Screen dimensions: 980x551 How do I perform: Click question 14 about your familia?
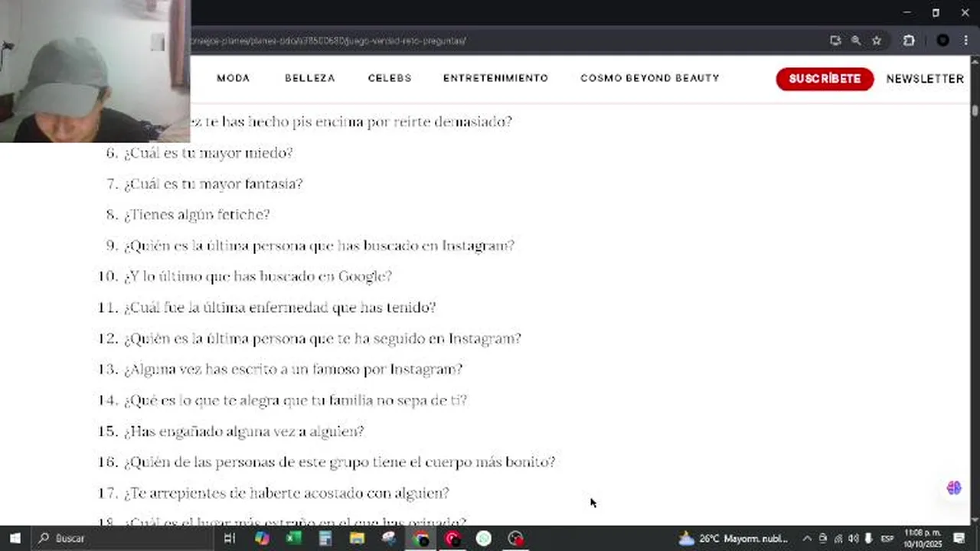point(296,400)
